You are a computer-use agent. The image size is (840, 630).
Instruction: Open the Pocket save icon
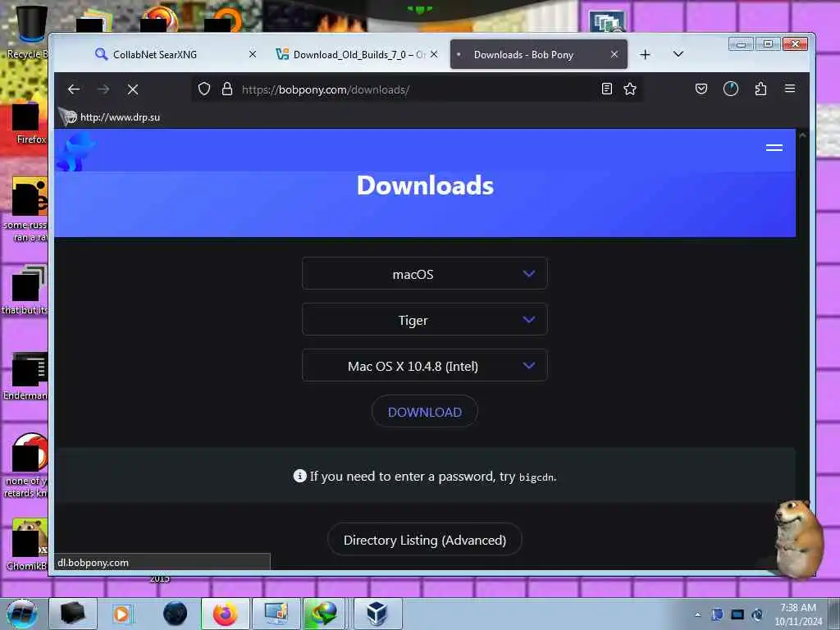coord(701,89)
